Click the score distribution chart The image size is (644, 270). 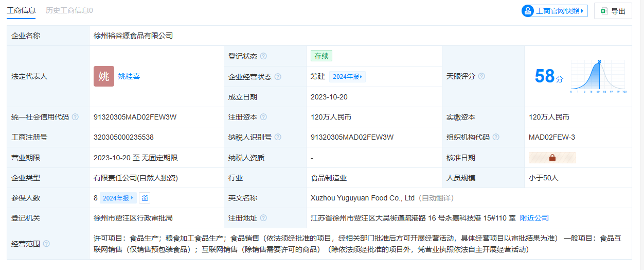(598, 76)
